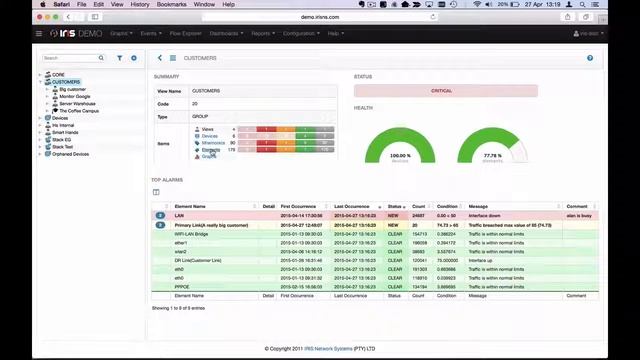The height and width of the screenshot is (360, 640).
Task: Open the hamburger menu in IRIS navbar
Action: [39, 33]
